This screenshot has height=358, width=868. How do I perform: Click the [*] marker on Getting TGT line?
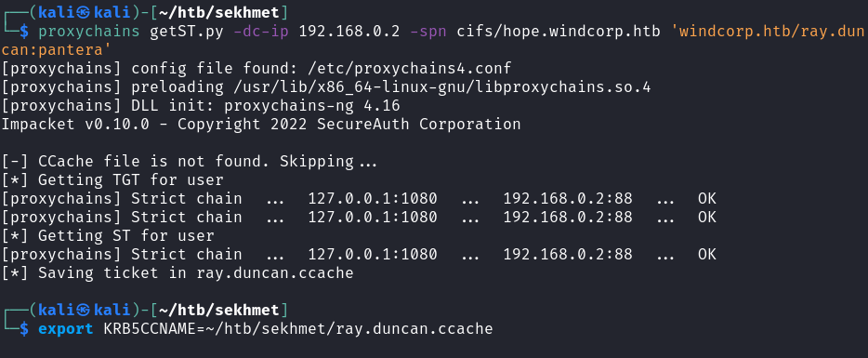(15, 180)
